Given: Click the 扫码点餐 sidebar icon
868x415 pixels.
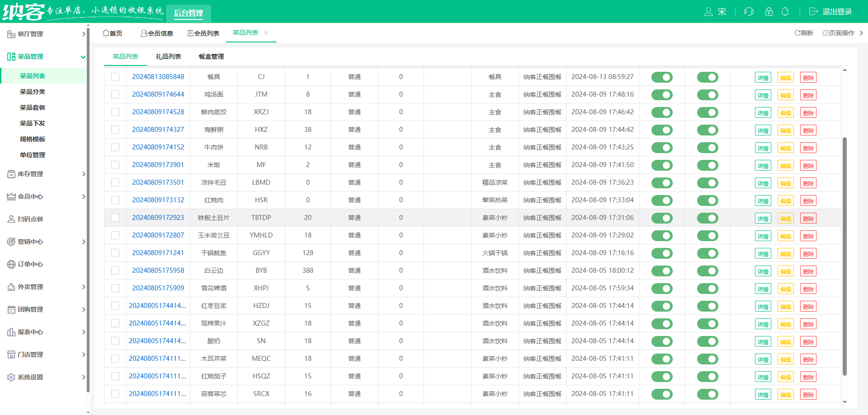Looking at the screenshot, I should pyautogui.click(x=11, y=219).
